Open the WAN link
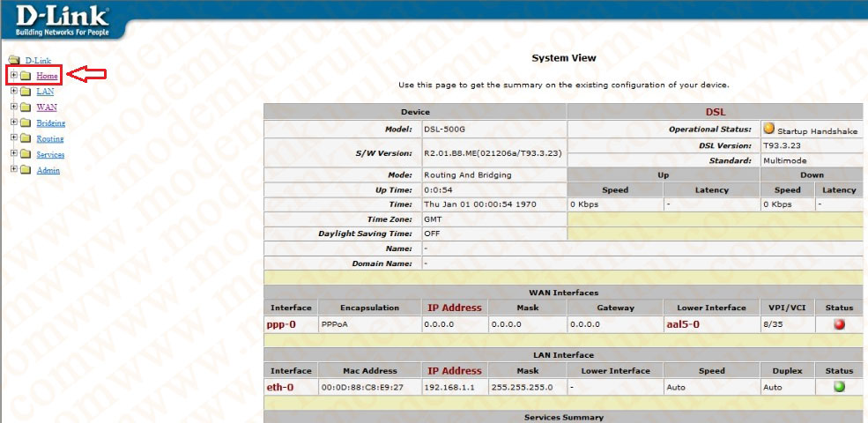The width and height of the screenshot is (868, 423). [47, 108]
